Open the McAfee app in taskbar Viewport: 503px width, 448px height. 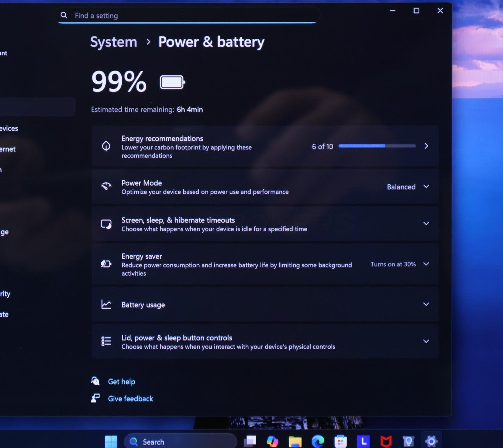click(x=386, y=441)
